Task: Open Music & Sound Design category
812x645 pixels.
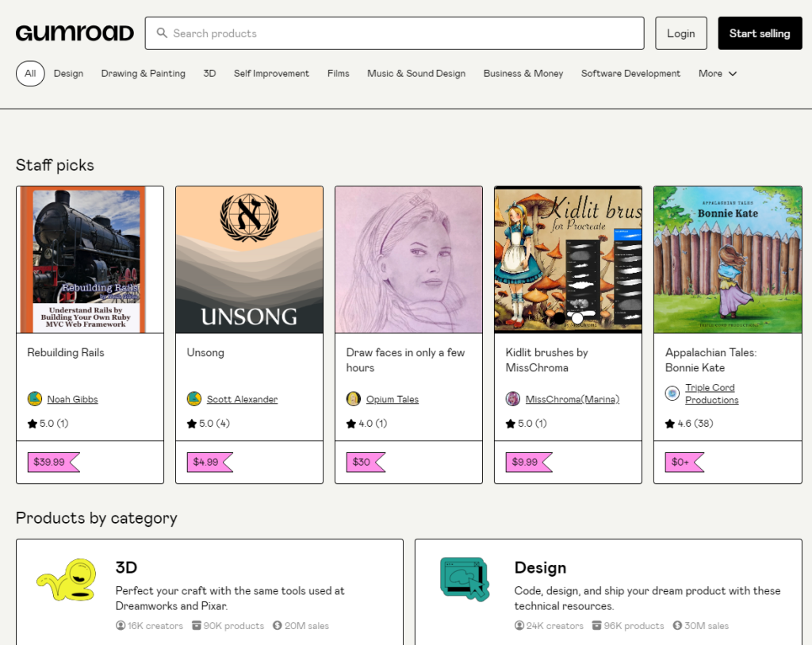Action: click(416, 74)
